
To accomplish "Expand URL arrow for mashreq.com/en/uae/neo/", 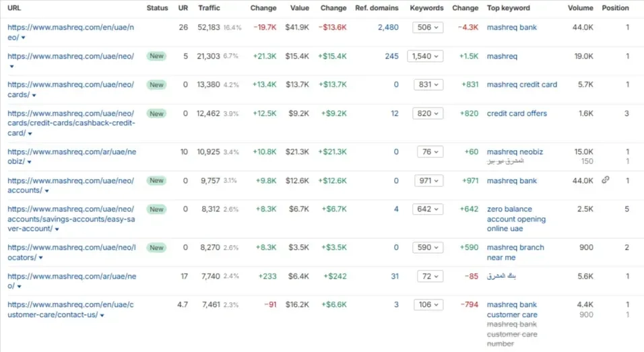I will (24, 38).
